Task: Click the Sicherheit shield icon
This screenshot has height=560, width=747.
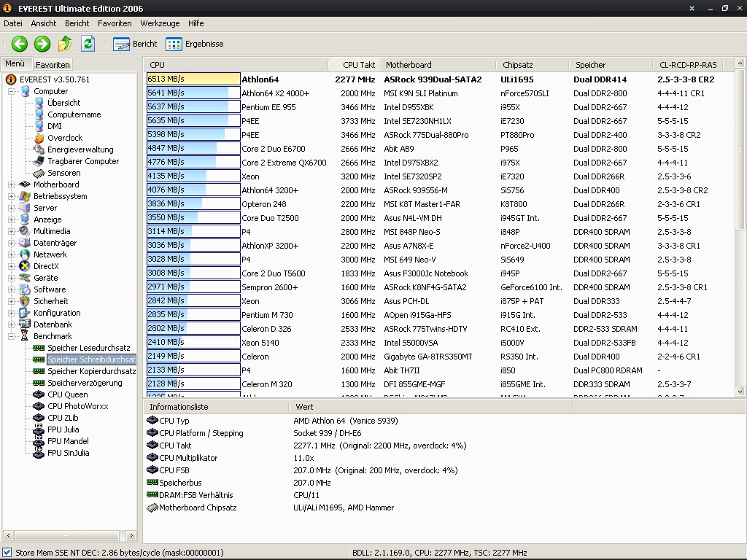Action: pyautogui.click(x=25, y=301)
